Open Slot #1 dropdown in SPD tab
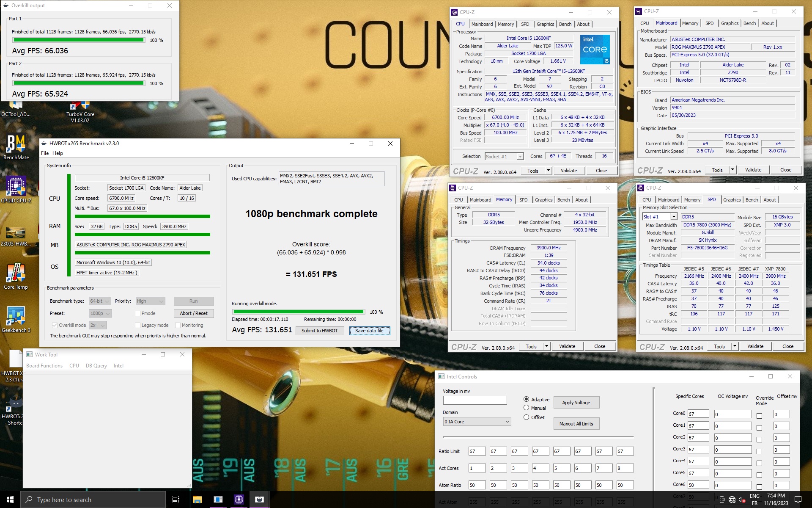The width and height of the screenshot is (812, 508). click(660, 217)
